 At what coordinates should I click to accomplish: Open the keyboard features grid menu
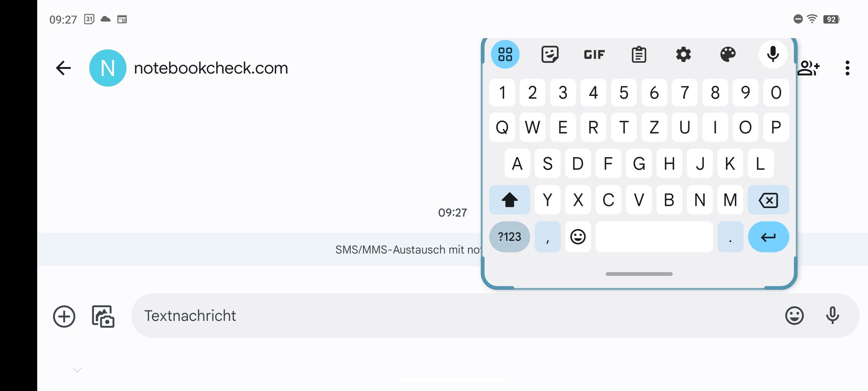pos(505,54)
